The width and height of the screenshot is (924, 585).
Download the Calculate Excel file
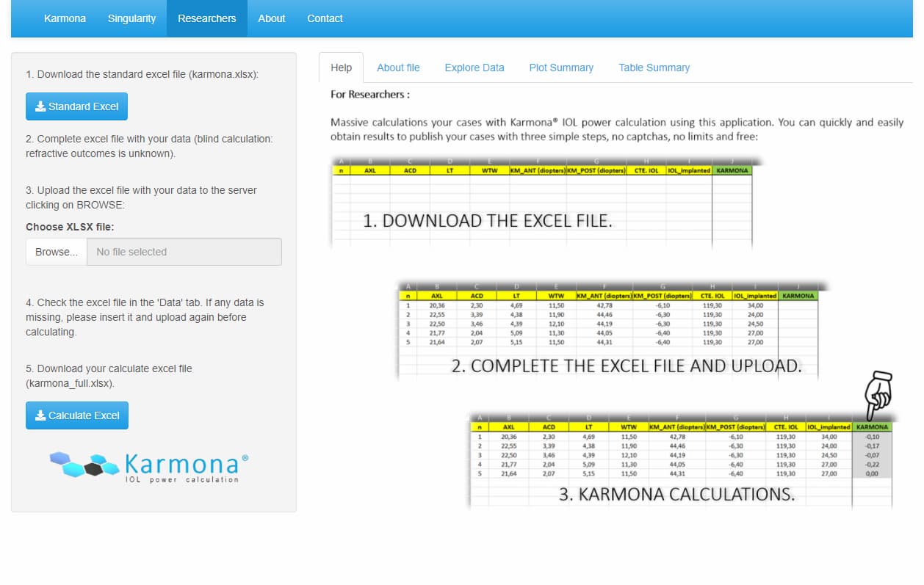[x=77, y=415]
